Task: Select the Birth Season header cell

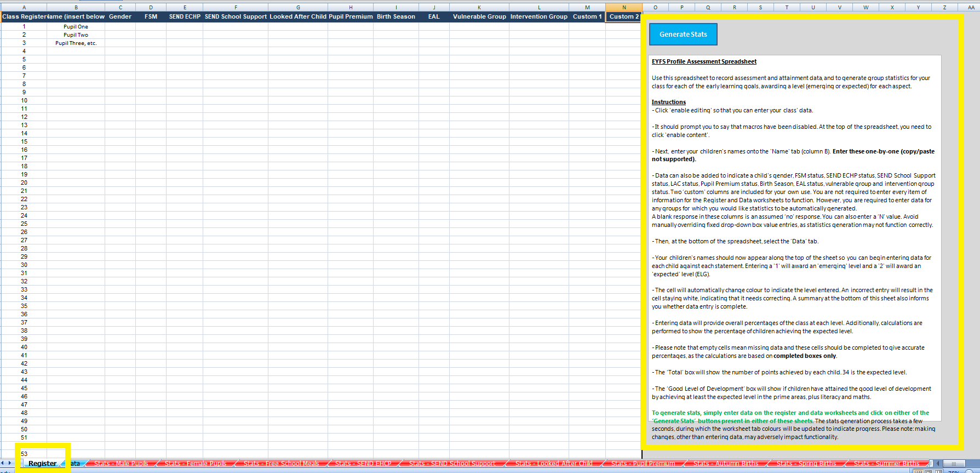Action: [396, 16]
